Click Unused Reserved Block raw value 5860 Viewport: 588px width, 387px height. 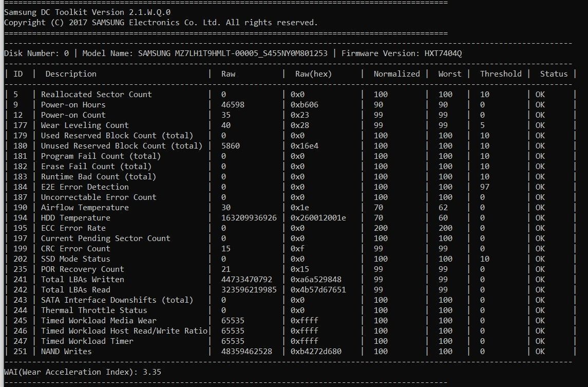[230, 145]
